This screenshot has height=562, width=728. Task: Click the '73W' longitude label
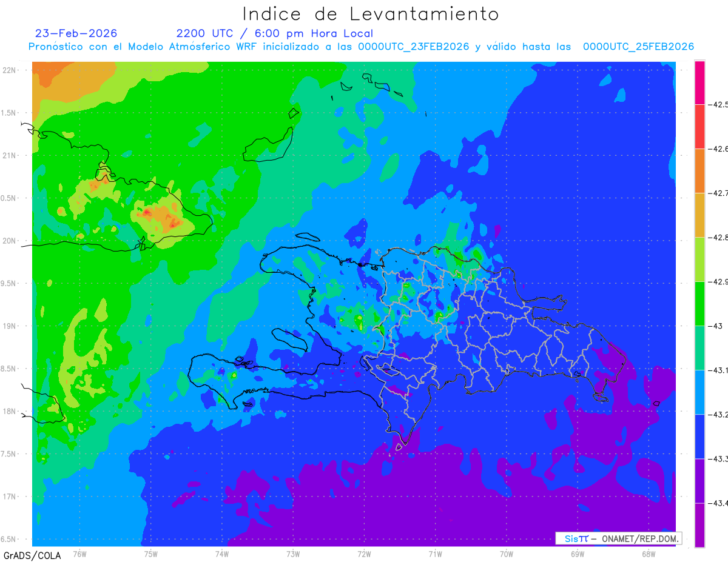293,554
